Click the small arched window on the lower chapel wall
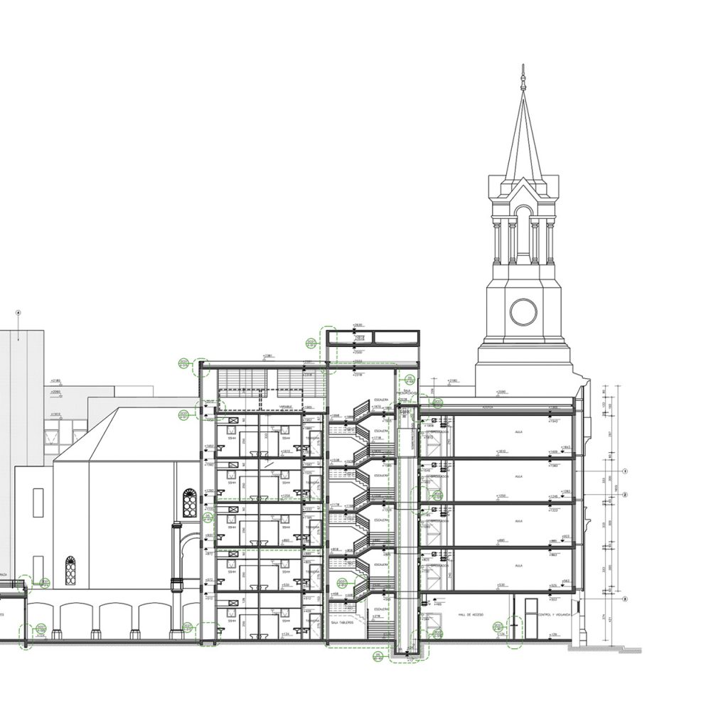The width and height of the screenshot is (728, 728). [70, 570]
